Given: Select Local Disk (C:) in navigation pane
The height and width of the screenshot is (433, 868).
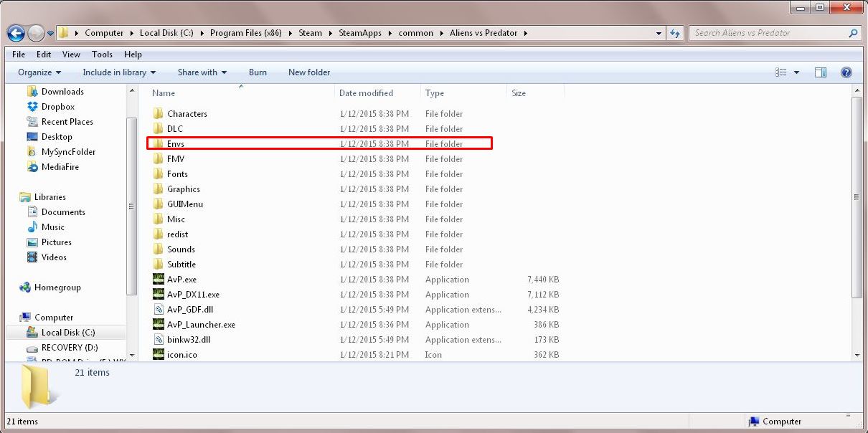Looking at the screenshot, I should tap(68, 333).
